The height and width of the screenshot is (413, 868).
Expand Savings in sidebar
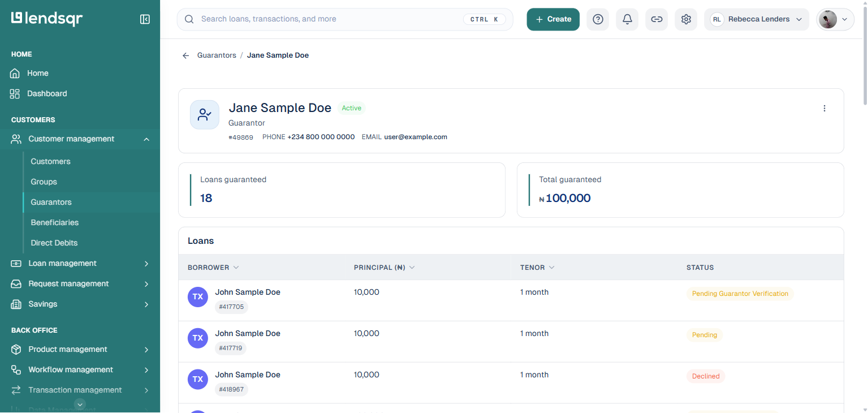(80, 304)
